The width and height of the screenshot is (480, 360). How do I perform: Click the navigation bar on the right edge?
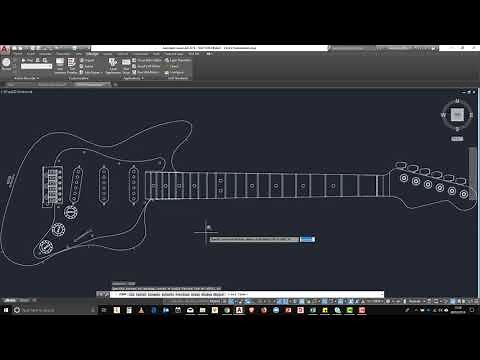coord(472,173)
